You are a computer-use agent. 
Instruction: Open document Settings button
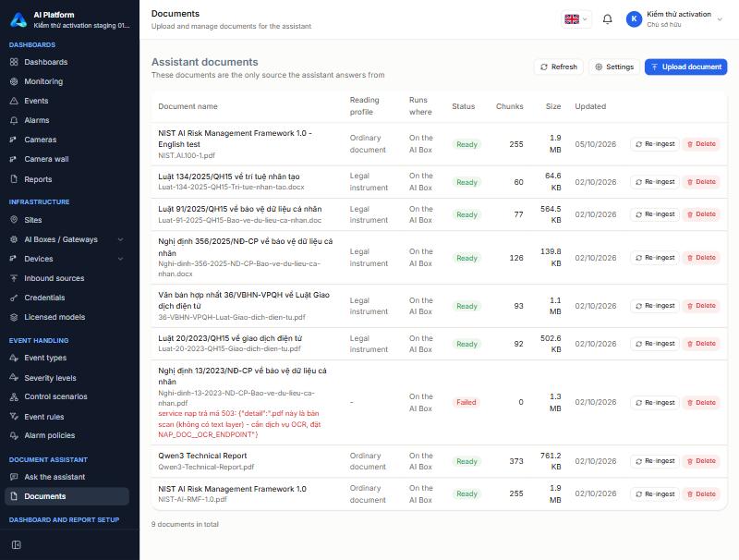[x=614, y=67]
